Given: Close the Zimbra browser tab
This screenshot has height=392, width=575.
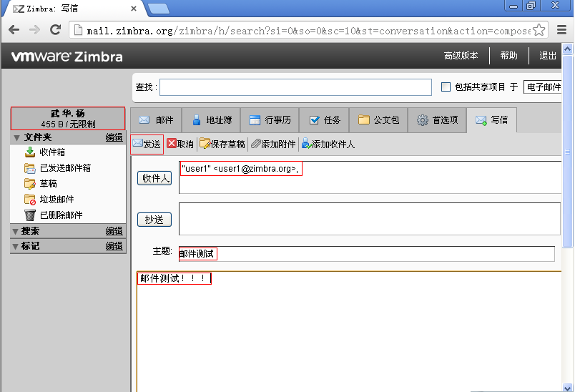Looking at the screenshot, I should (134, 9).
